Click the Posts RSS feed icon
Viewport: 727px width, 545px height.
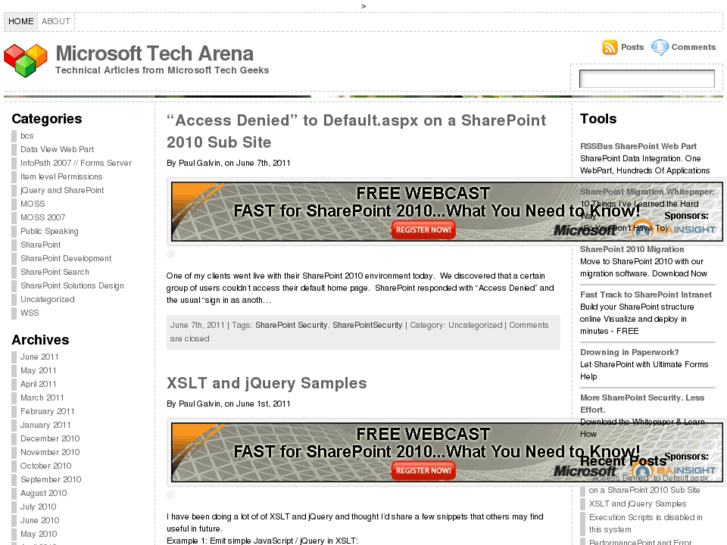[x=609, y=47]
